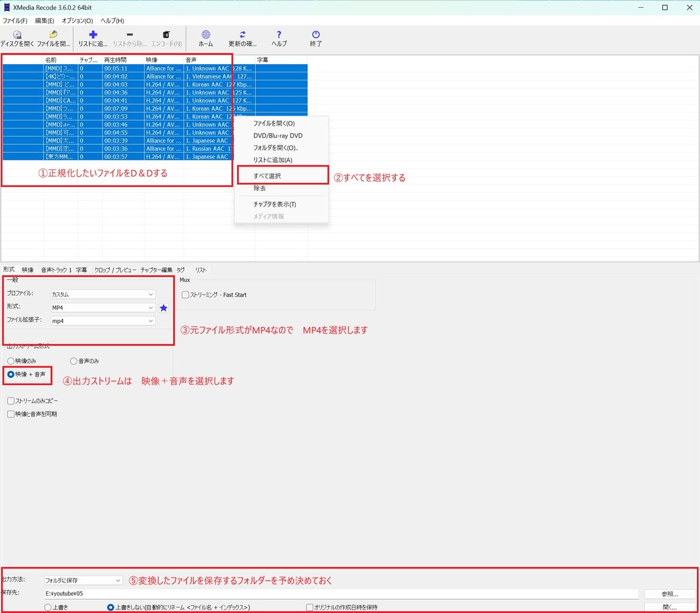Click the 再生時間 column header
Image resolution: width=700 pixels, height=613 pixels.
pyautogui.click(x=123, y=60)
